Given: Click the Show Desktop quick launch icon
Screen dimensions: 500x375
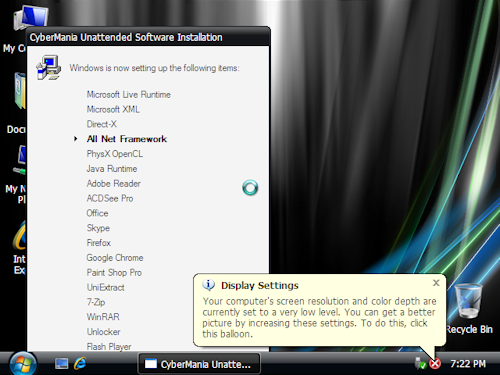Looking at the screenshot, I should pyautogui.click(x=62, y=364).
